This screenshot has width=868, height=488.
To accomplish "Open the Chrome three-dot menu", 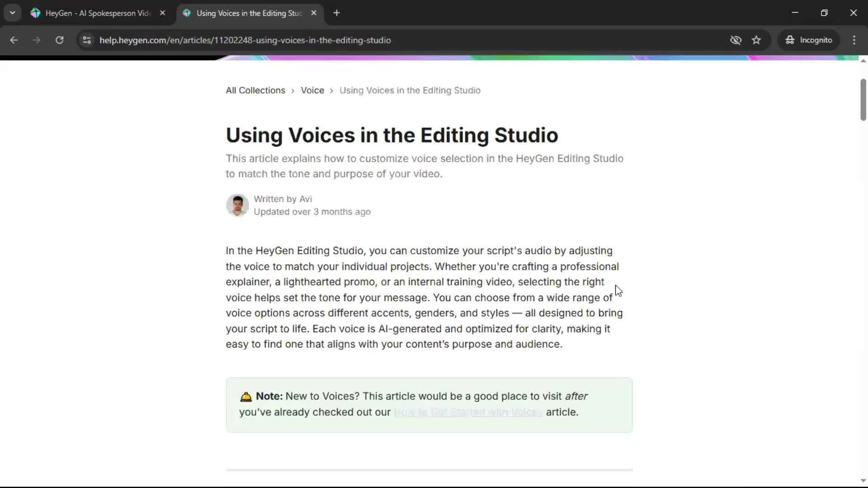I will pyautogui.click(x=854, y=40).
